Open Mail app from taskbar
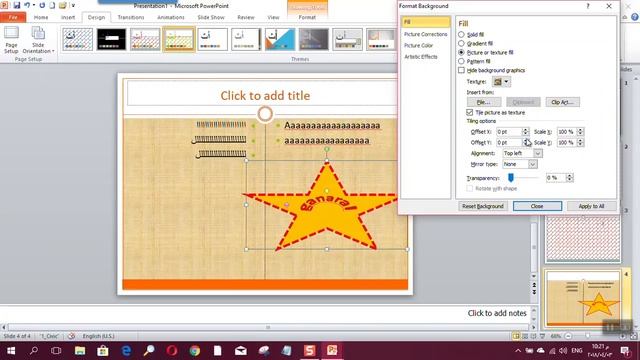 click(241, 351)
